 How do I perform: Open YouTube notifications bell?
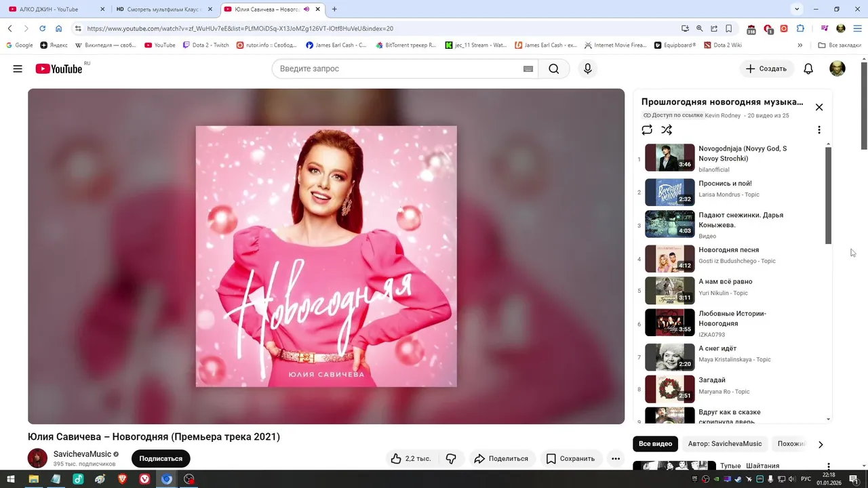(x=808, y=68)
